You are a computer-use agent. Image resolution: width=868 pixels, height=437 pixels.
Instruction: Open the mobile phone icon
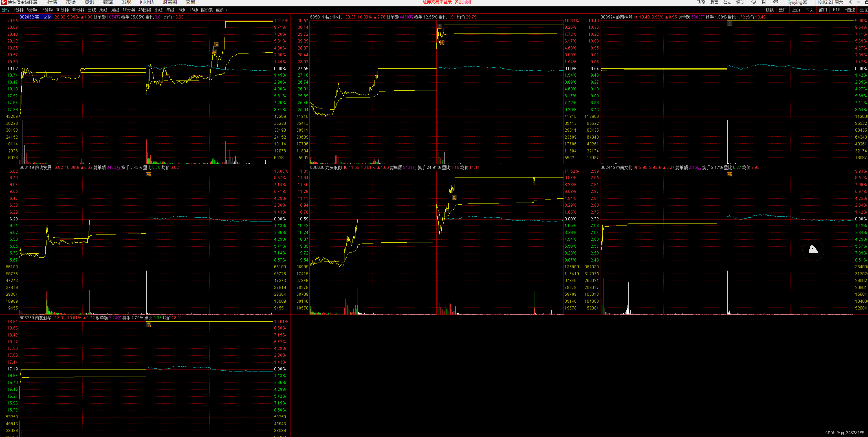764,2
